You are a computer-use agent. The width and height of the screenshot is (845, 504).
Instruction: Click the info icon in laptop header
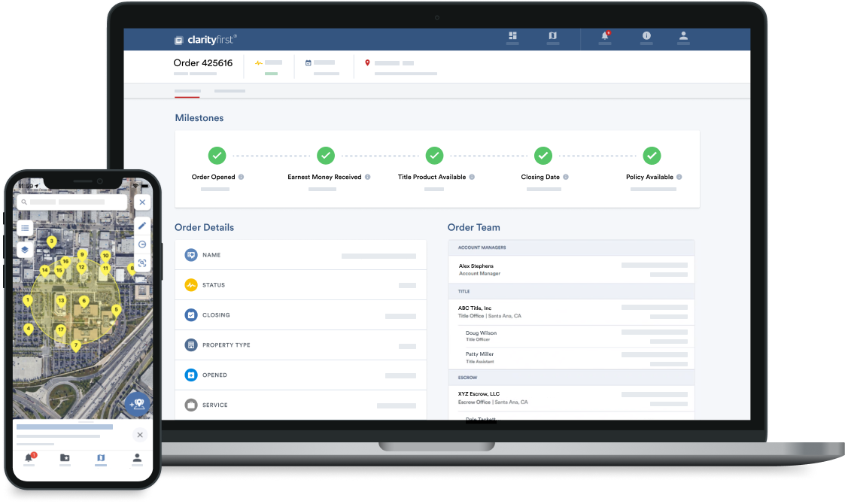pyautogui.click(x=646, y=36)
